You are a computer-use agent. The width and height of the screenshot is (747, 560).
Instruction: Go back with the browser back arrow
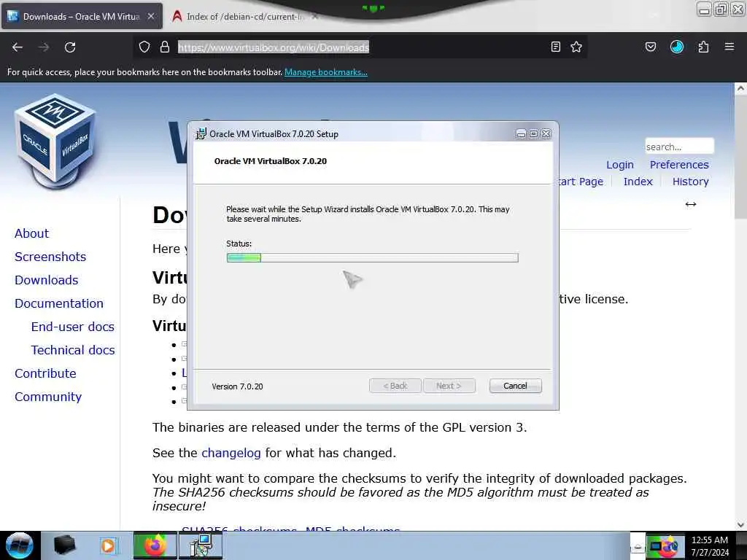18,47
